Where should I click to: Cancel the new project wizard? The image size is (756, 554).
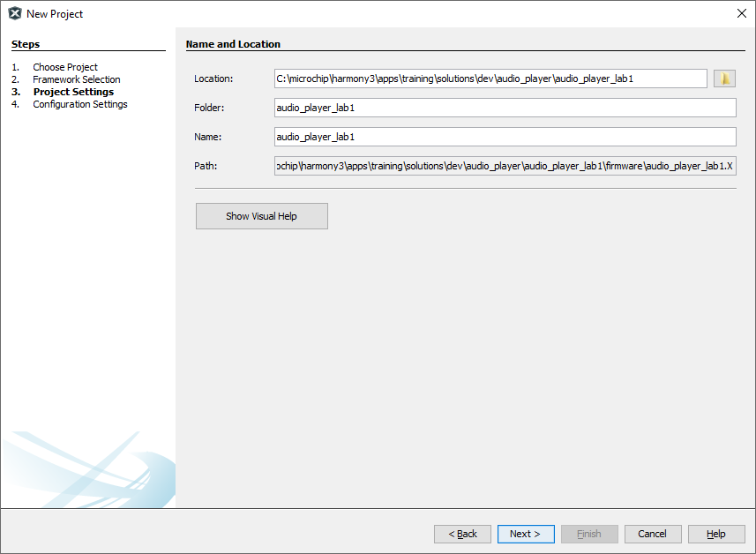[653, 534]
